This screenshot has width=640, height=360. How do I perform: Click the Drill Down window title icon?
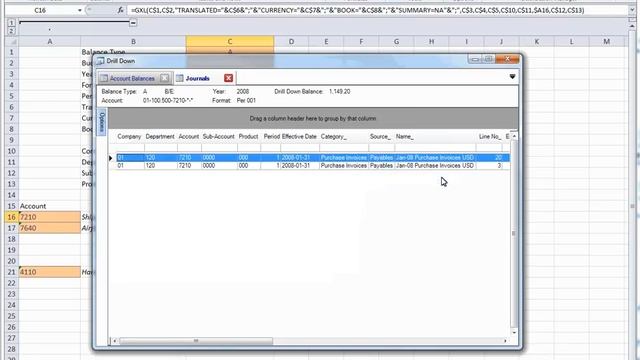coord(100,61)
